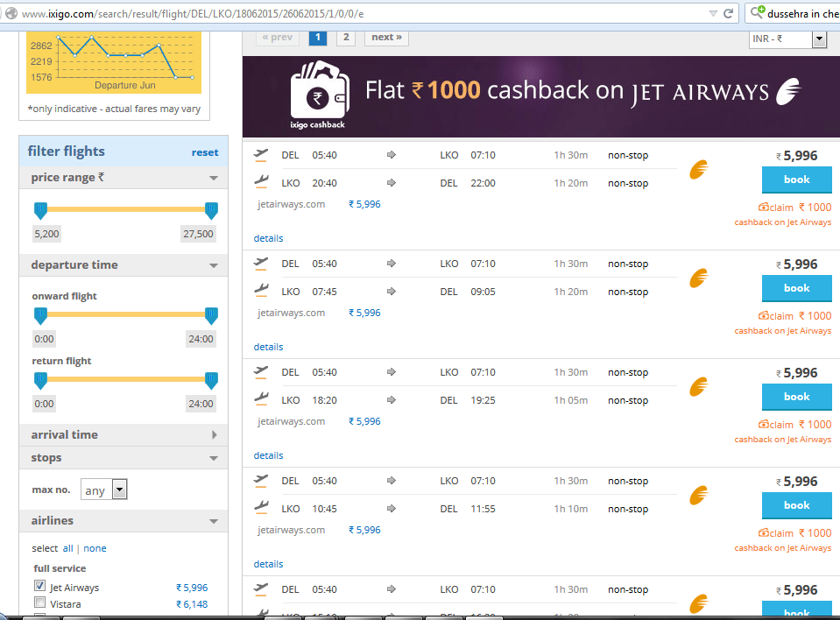The image size is (840, 620).
Task: Book the flight returning LKO 07:45
Action: pos(796,289)
